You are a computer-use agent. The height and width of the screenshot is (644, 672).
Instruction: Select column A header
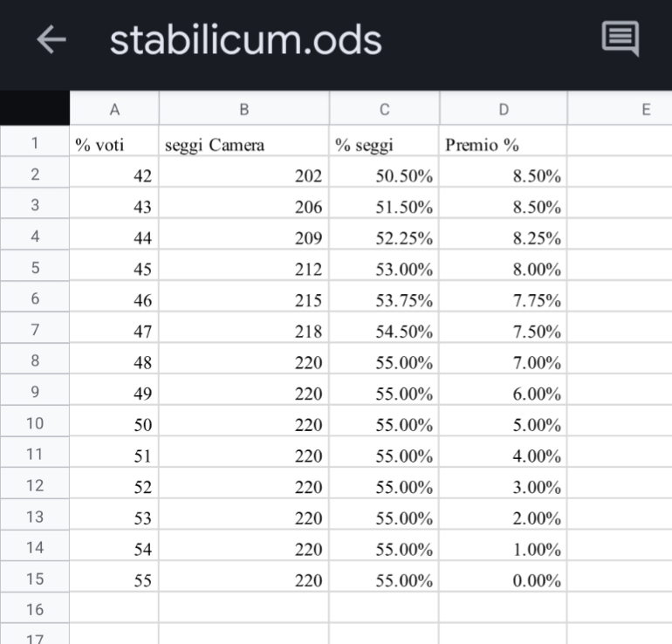(114, 109)
